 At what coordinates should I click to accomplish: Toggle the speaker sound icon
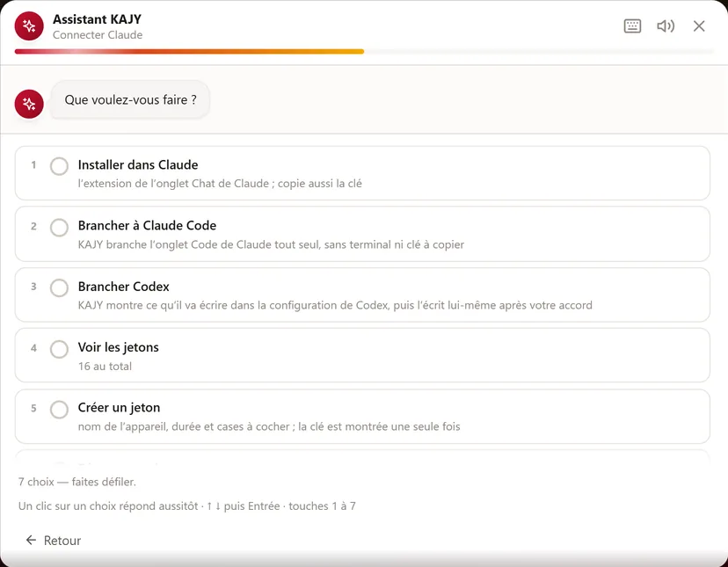click(x=666, y=26)
